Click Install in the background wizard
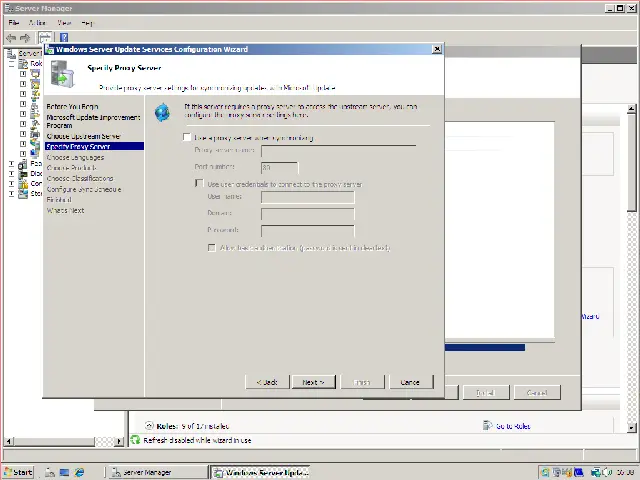 [486, 393]
